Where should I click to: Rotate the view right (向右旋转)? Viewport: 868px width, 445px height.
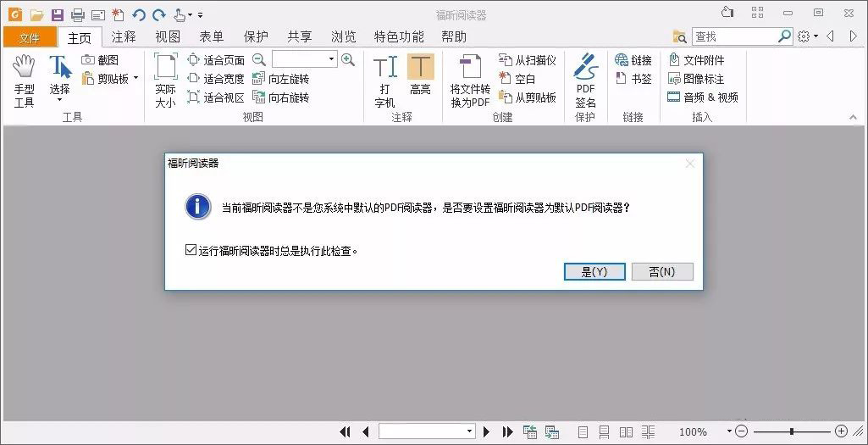(280, 98)
